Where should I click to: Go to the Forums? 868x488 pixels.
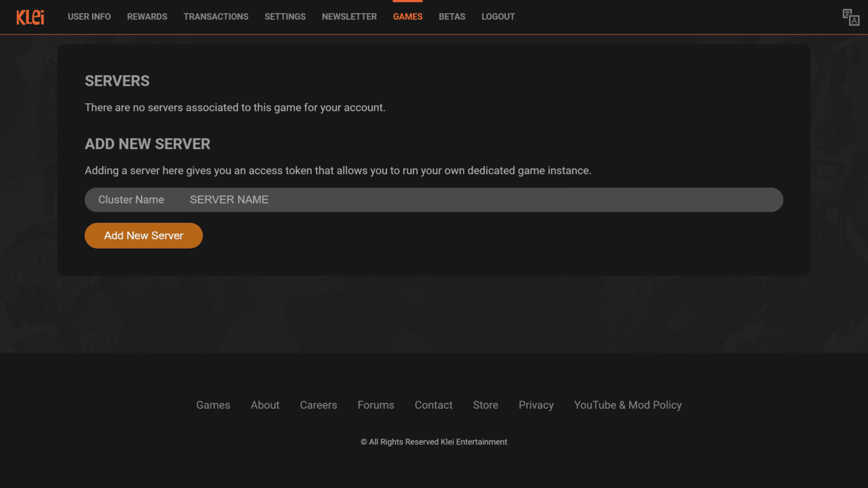click(x=376, y=405)
